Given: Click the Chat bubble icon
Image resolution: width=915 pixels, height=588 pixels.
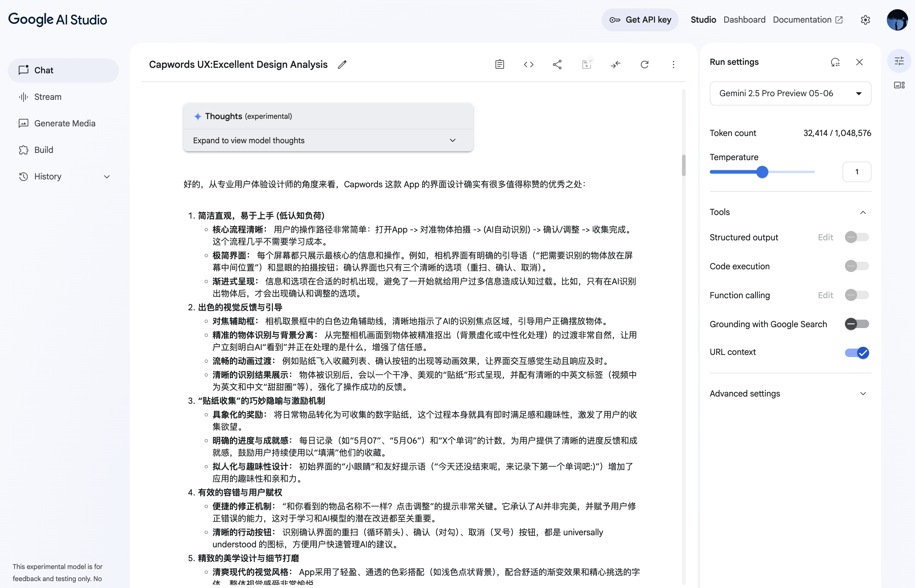Looking at the screenshot, I should click(24, 70).
